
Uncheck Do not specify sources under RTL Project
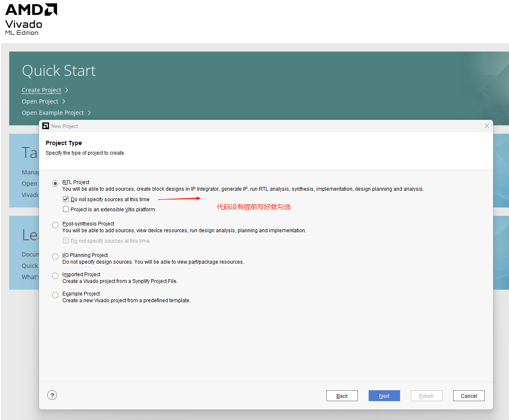(x=66, y=200)
